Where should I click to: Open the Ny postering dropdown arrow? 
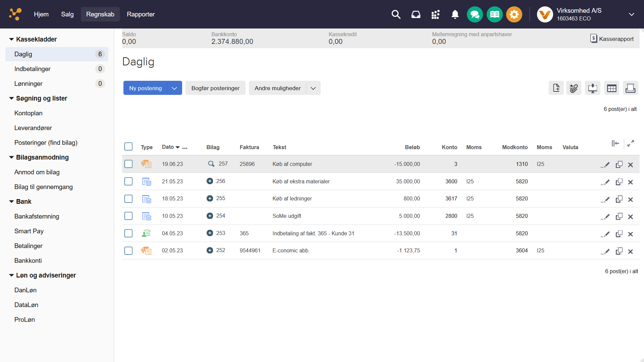[x=174, y=88]
